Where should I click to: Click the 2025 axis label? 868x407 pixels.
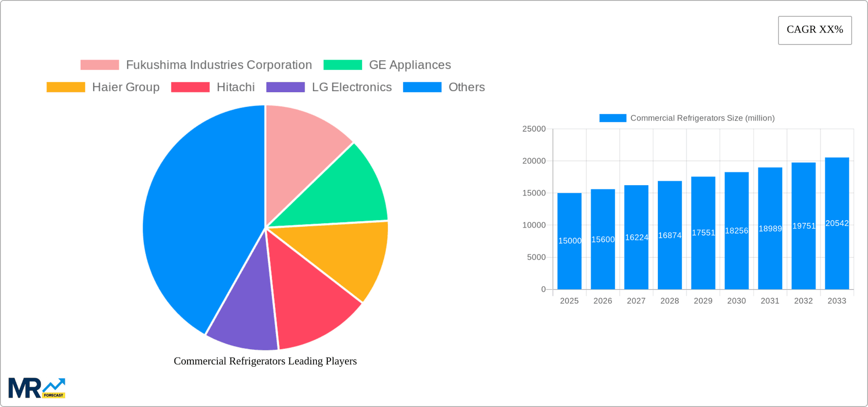[x=570, y=300]
